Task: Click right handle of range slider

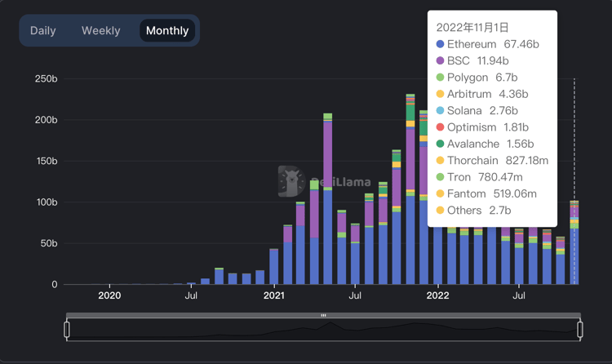Action: click(x=580, y=329)
